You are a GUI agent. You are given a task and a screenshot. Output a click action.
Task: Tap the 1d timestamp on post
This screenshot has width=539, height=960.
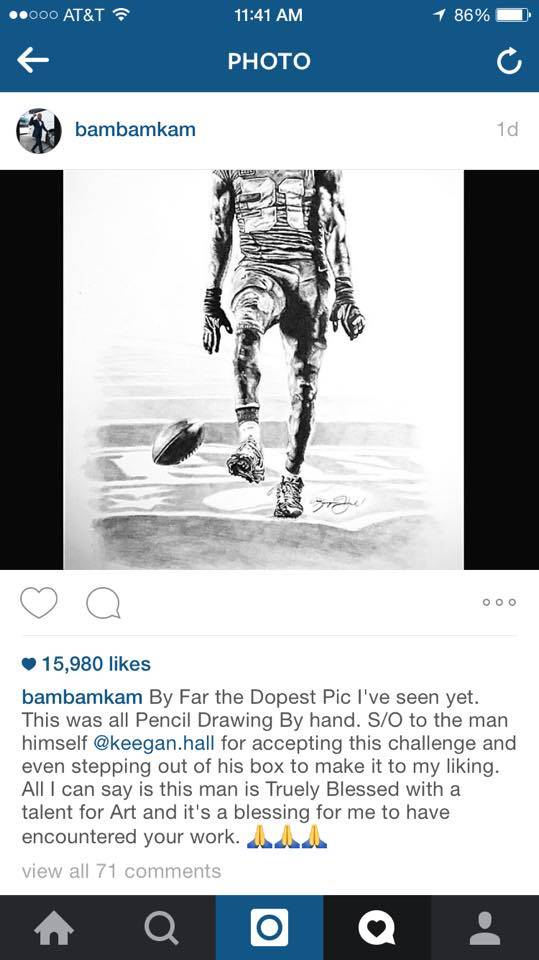[507, 129]
